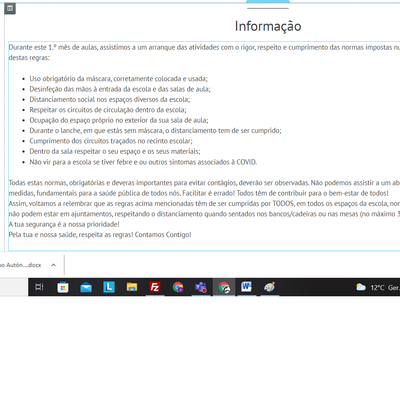This screenshot has width=400, height=400.
Task: Click the 12°C temperature text in the taskbar
Action: point(377,287)
